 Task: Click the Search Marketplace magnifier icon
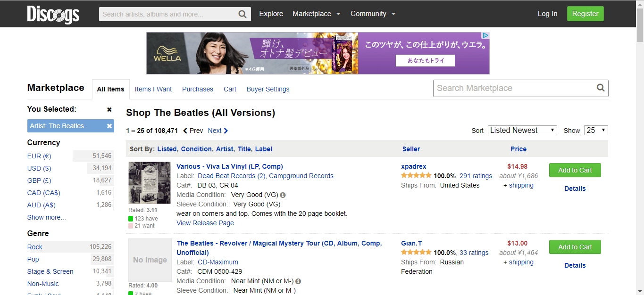coord(600,88)
